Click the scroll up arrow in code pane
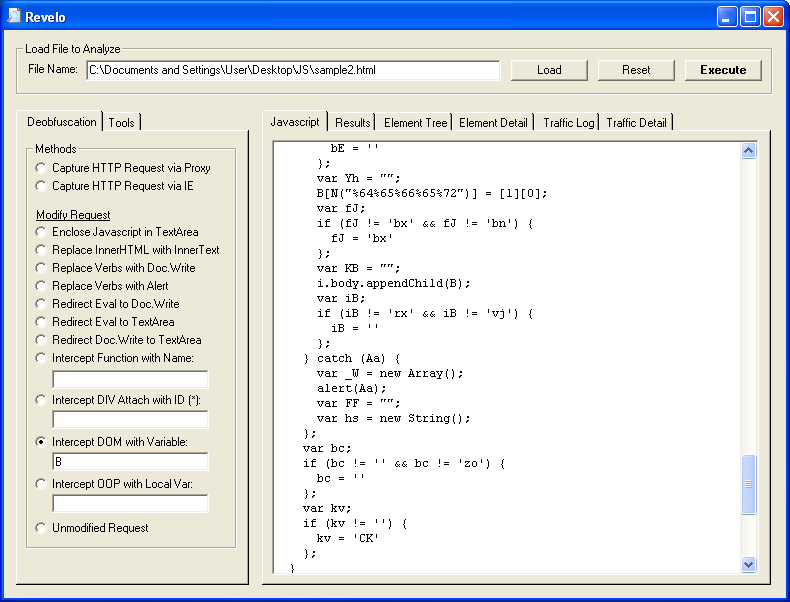Viewport: 790px width, 602px height. [x=749, y=151]
